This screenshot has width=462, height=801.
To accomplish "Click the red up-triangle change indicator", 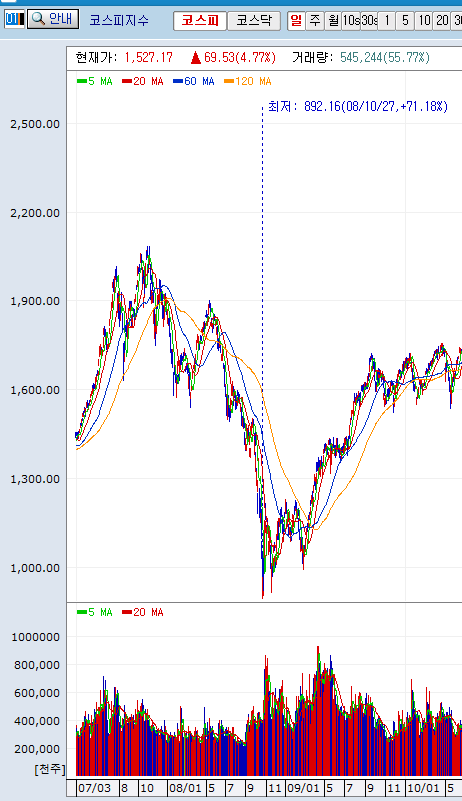I will tap(195, 57).
